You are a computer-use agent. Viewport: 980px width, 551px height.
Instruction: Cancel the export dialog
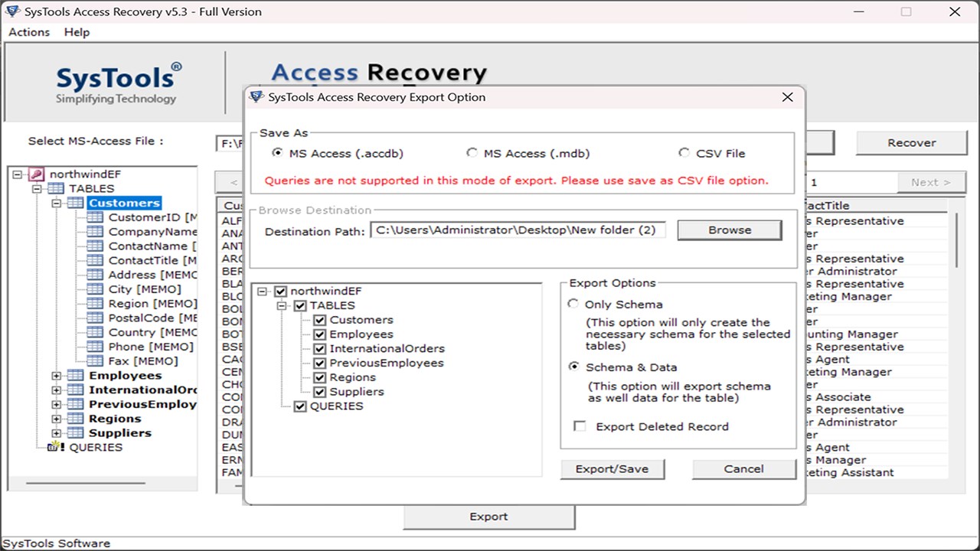click(x=743, y=469)
